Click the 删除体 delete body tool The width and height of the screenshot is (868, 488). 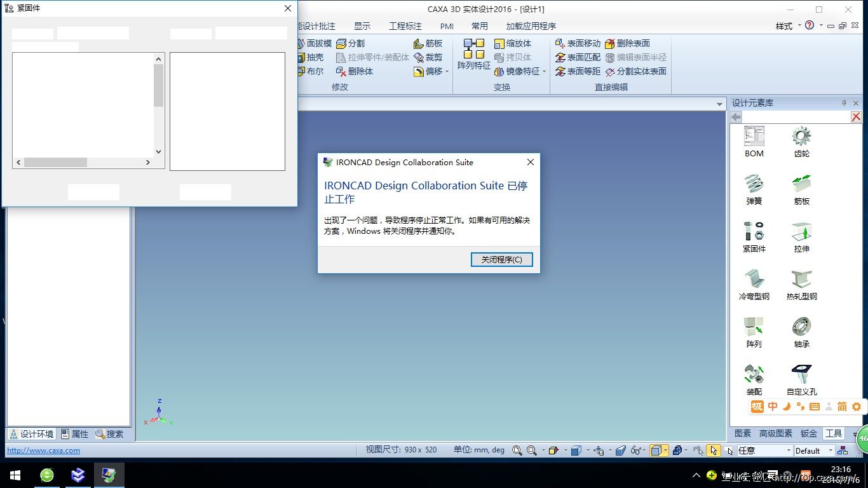[355, 71]
